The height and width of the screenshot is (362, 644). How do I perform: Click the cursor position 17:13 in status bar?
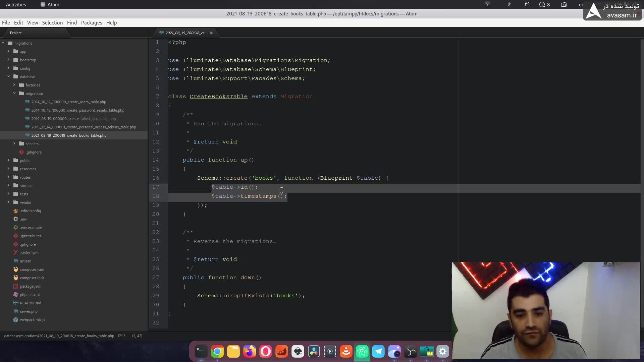tap(121, 336)
